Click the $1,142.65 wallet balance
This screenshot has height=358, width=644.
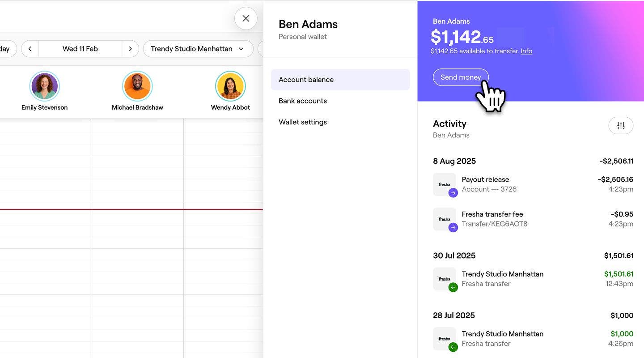tap(462, 37)
